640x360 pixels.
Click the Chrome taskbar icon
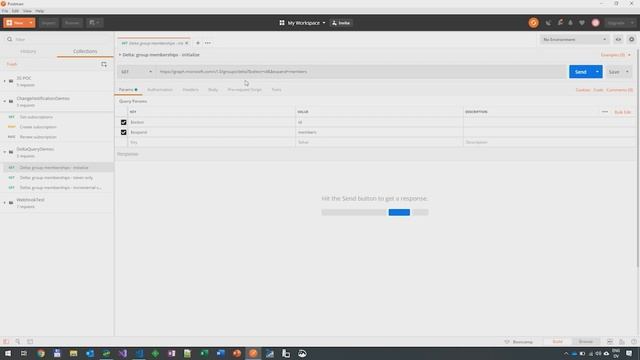click(x=41, y=353)
